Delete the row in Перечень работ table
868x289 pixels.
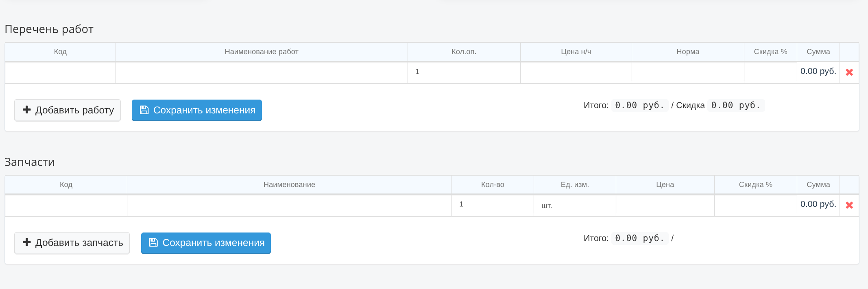849,72
